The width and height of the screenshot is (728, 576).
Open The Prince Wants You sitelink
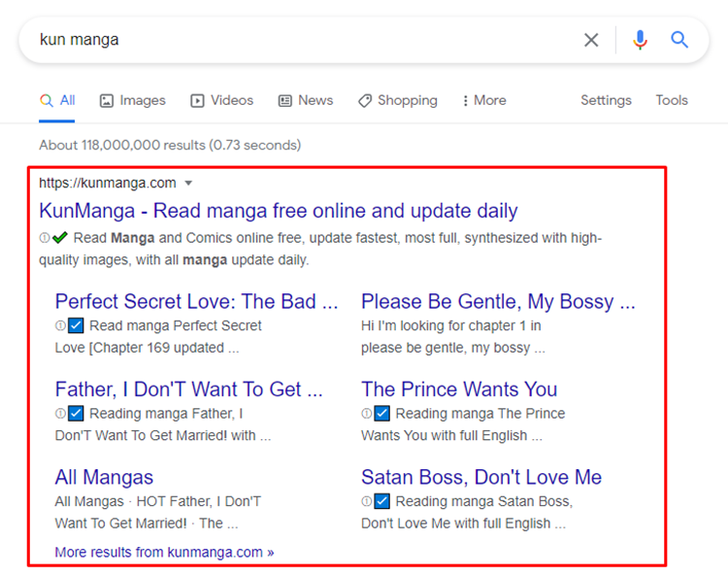pos(459,390)
